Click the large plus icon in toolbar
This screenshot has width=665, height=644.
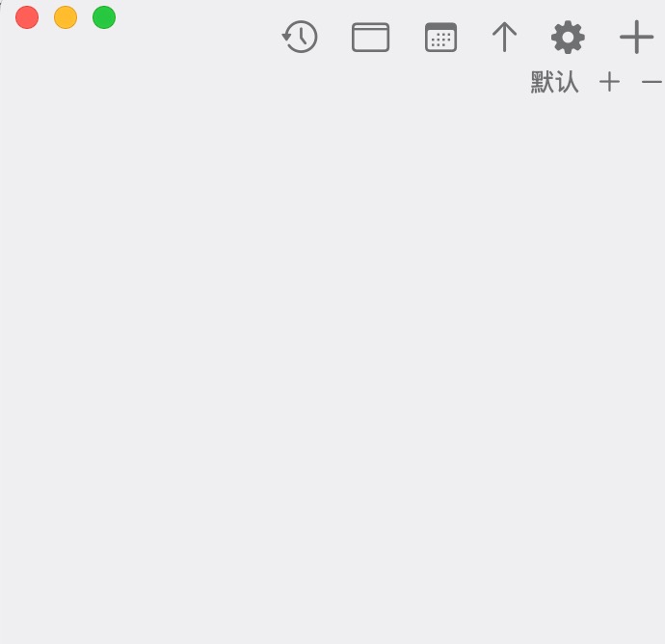(x=636, y=37)
